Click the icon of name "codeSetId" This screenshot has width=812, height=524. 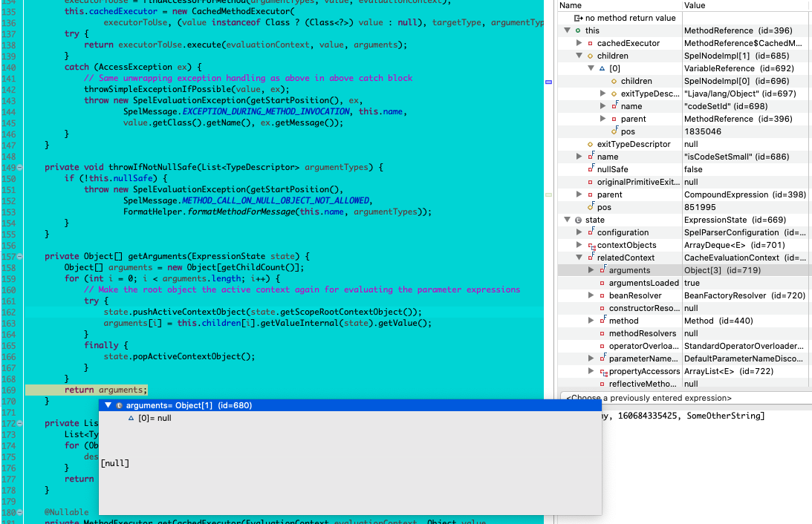[x=614, y=105]
